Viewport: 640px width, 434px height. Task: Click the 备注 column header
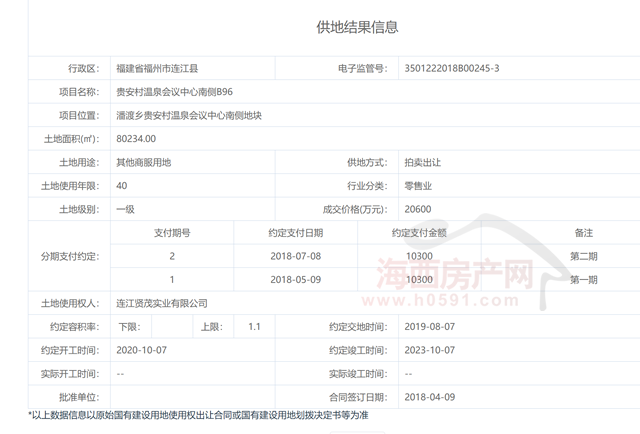click(x=584, y=233)
